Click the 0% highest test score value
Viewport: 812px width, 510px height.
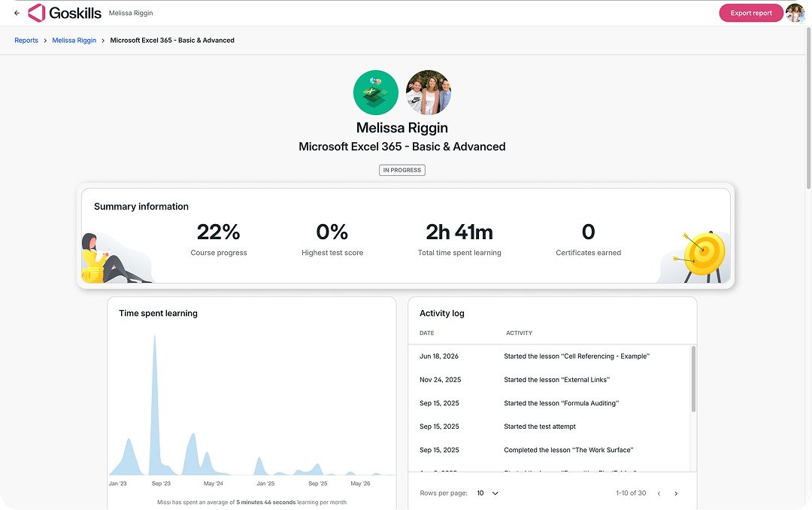click(x=332, y=232)
